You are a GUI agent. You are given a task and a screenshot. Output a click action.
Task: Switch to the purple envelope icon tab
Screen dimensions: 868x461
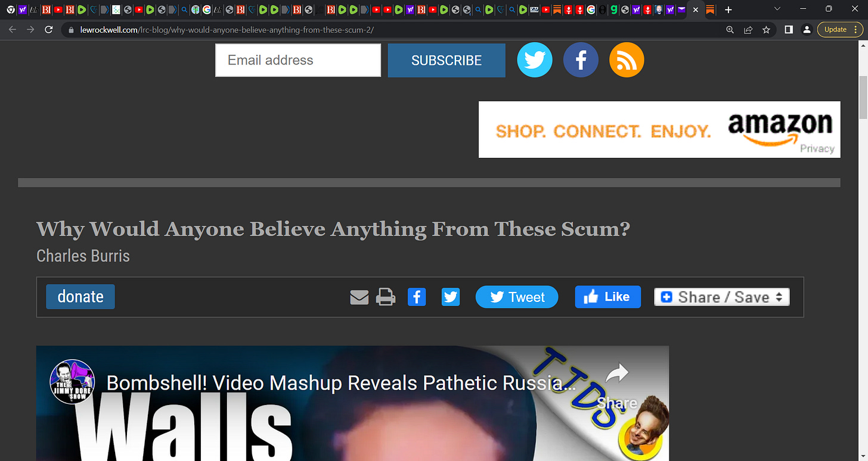point(681,10)
